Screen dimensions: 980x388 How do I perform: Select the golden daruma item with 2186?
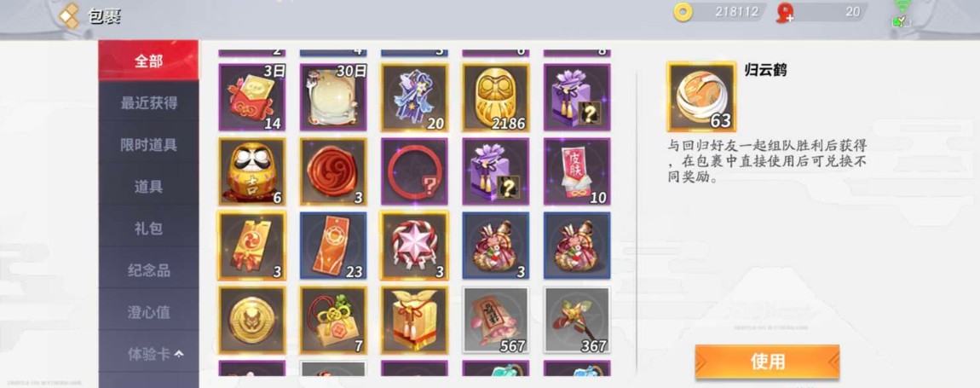coord(496,97)
